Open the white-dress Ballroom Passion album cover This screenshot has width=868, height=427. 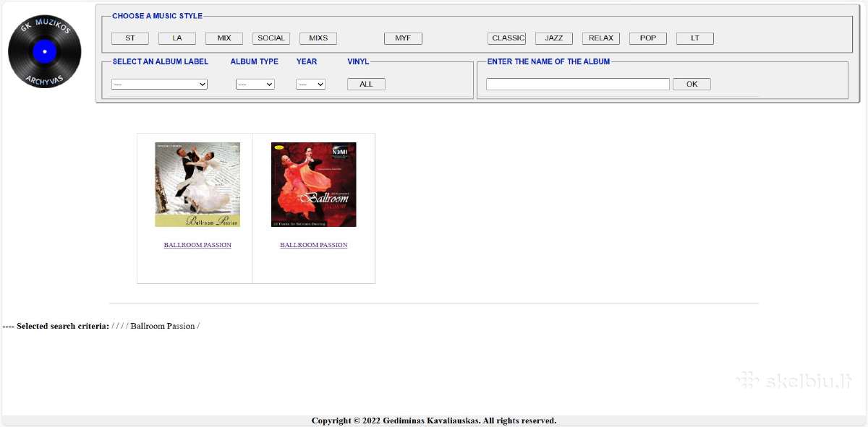197,184
